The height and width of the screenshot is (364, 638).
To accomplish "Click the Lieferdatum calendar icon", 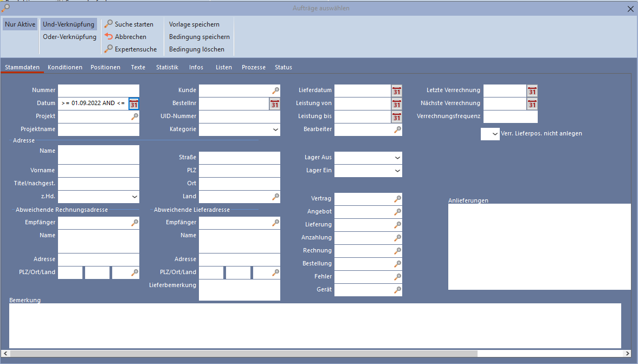I will point(397,90).
